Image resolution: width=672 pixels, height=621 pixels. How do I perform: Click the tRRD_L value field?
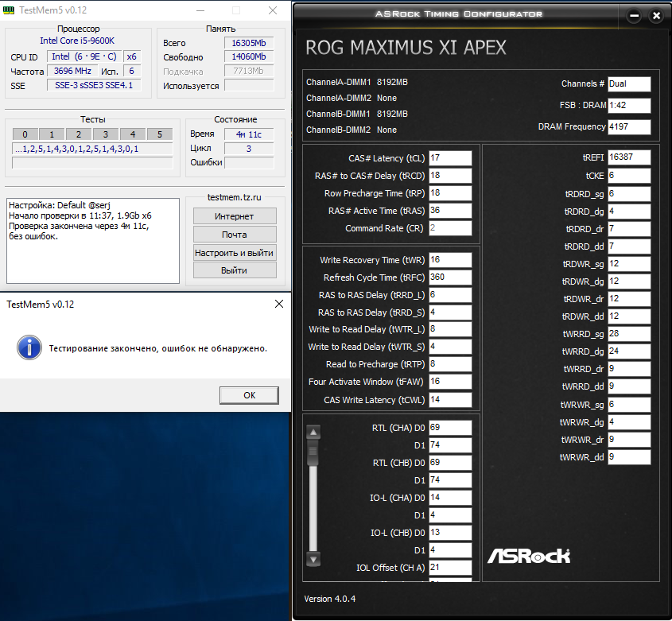450,295
